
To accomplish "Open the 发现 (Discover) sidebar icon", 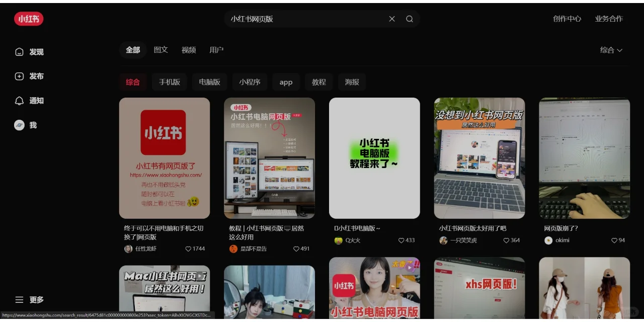I will pos(19,51).
